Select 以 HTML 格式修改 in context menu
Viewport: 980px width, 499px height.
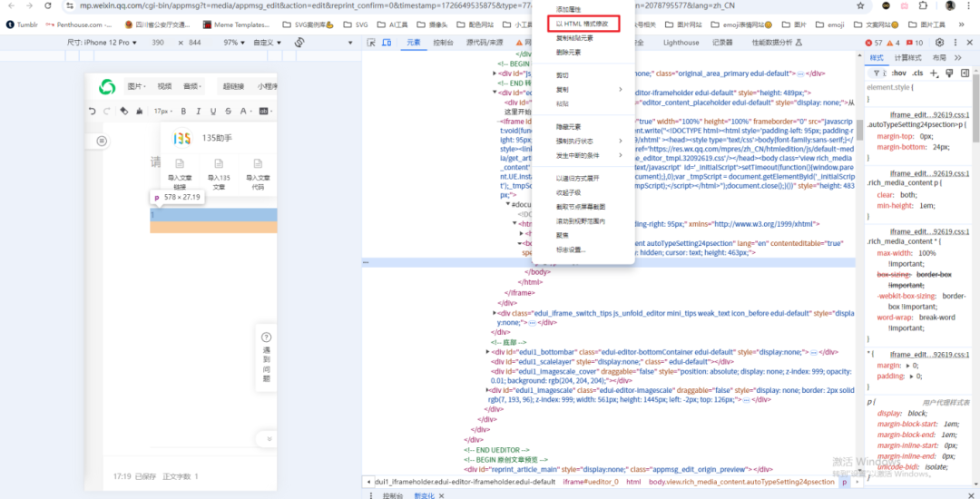tap(583, 24)
